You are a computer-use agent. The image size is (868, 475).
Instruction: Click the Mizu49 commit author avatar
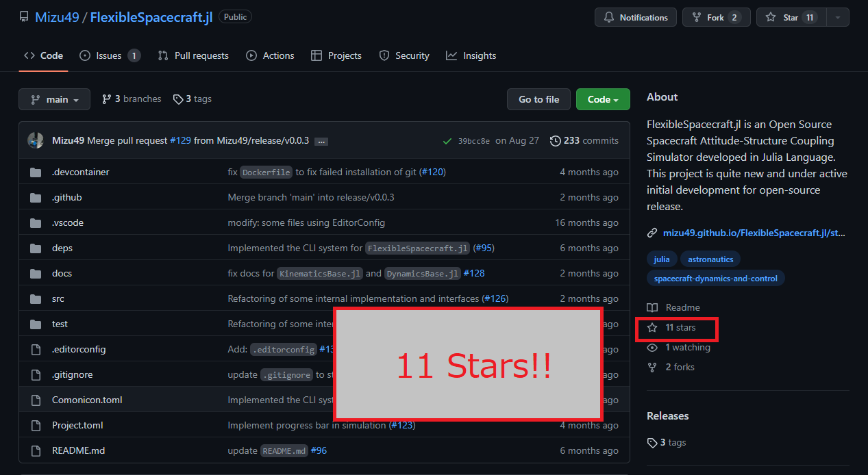(36, 140)
